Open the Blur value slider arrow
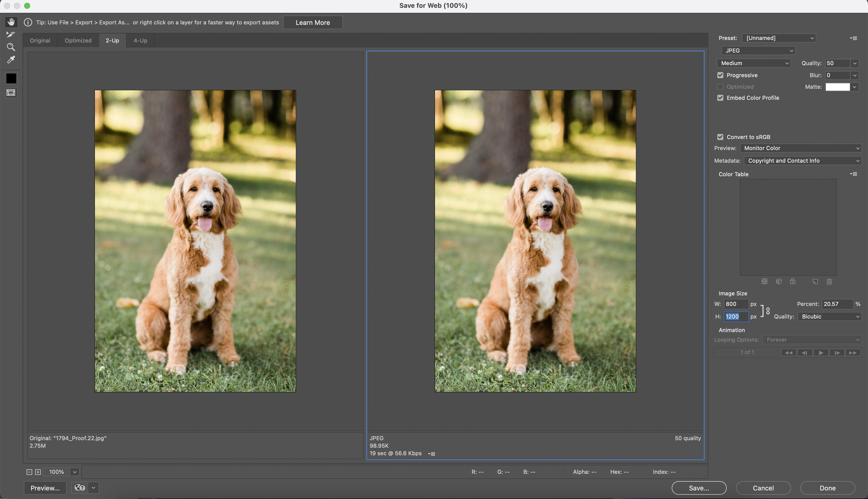 tap(855, 75)
